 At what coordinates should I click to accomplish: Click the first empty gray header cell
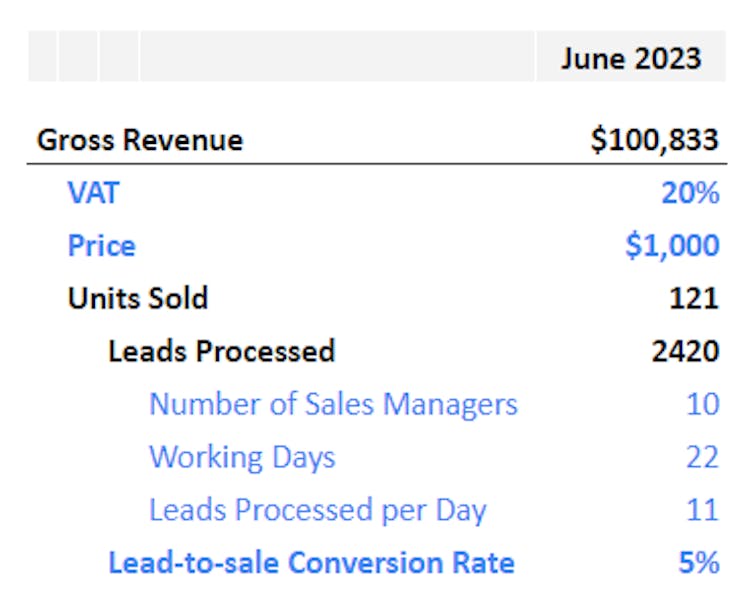43,57
